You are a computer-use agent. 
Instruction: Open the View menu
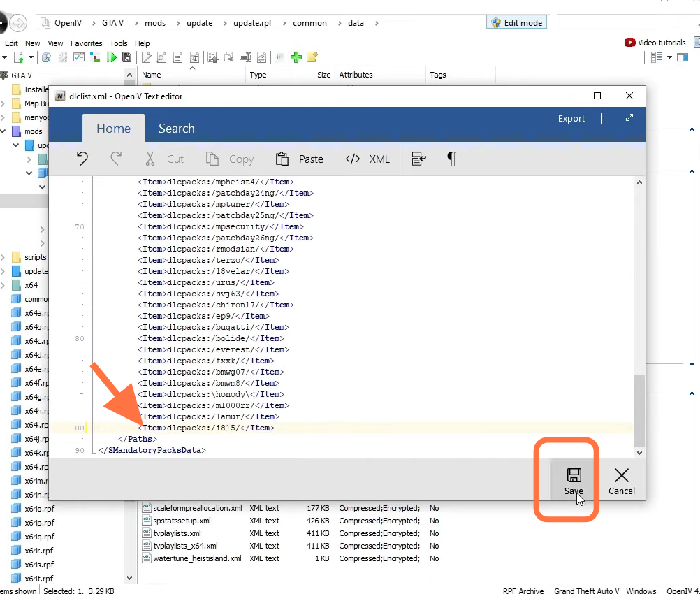click(55, 43)
